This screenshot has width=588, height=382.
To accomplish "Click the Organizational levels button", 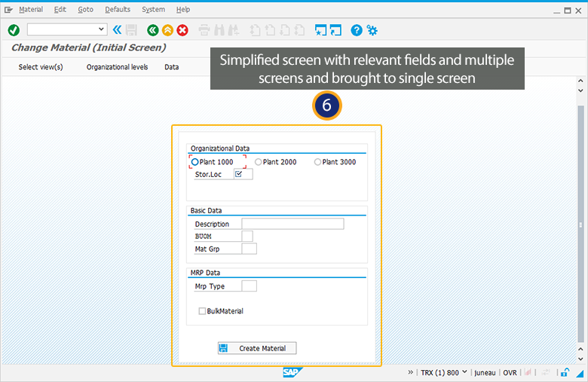I will 118,67.
